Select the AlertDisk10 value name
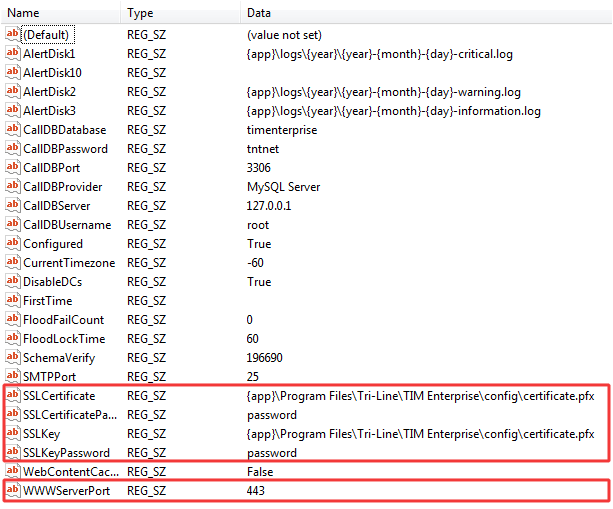The height and width of the screenshot is (509, 613). 52,73
